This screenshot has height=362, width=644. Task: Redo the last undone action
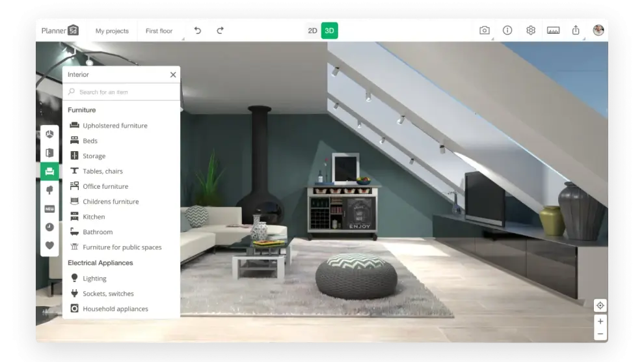(220, 31)
